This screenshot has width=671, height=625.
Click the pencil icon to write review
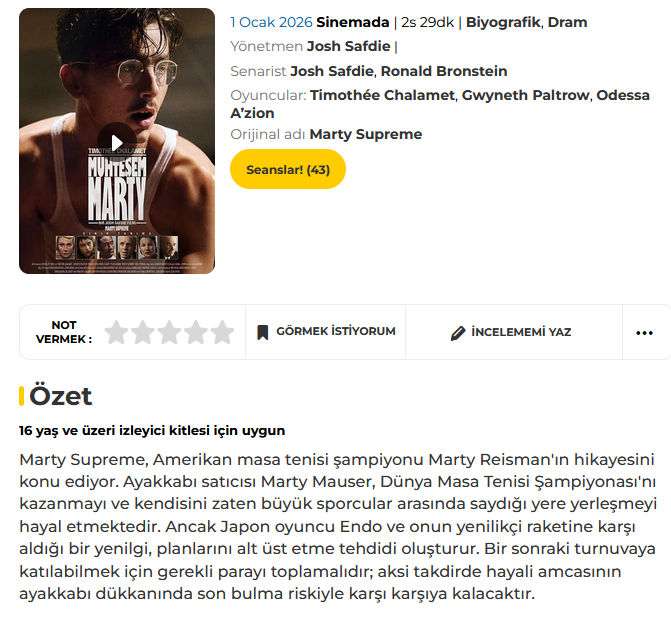tap(458, 332)
